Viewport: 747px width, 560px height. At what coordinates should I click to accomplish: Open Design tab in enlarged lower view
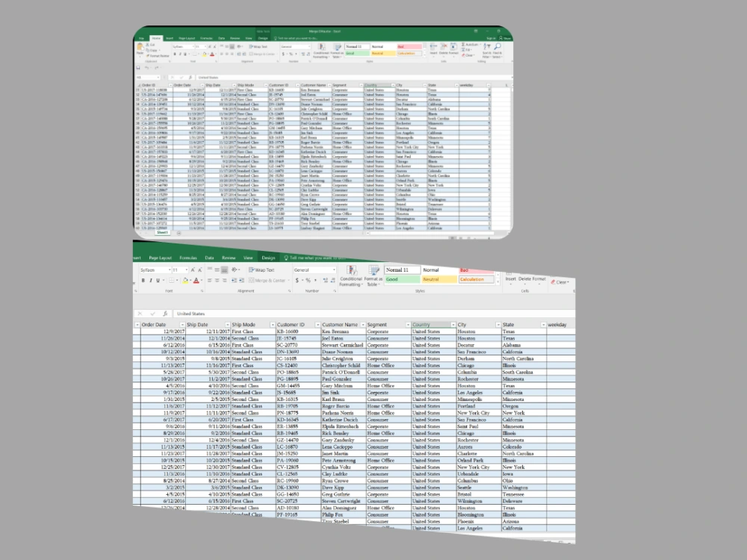pyautogui.click(x=268, y=258)
